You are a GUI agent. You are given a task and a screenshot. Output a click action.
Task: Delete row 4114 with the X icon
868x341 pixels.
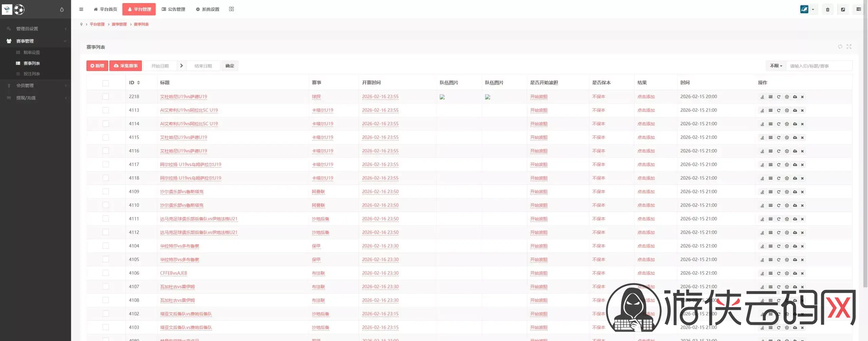click(x=802, y=124)
